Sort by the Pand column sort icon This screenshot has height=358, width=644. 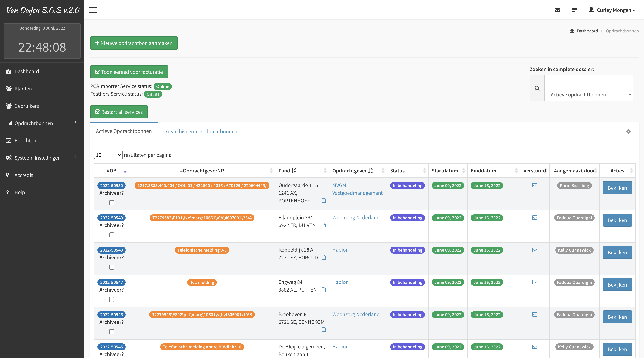tap(294, 171)
